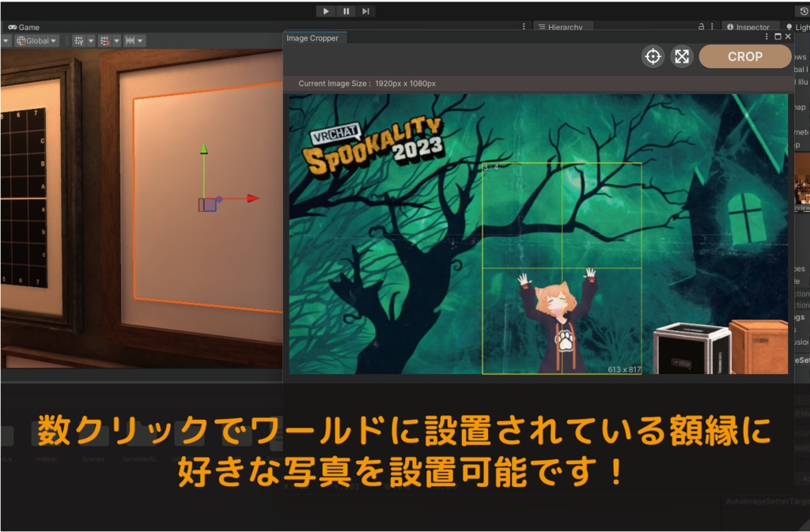Advance one frame with Step button
Viewport: 810px width, 532px height.
(x=365, y=11)
